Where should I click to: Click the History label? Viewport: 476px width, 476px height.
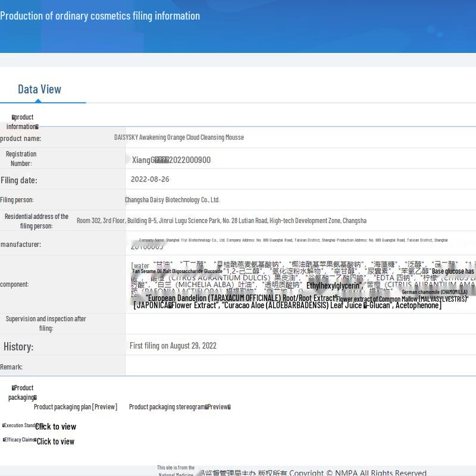pos(18,347)
